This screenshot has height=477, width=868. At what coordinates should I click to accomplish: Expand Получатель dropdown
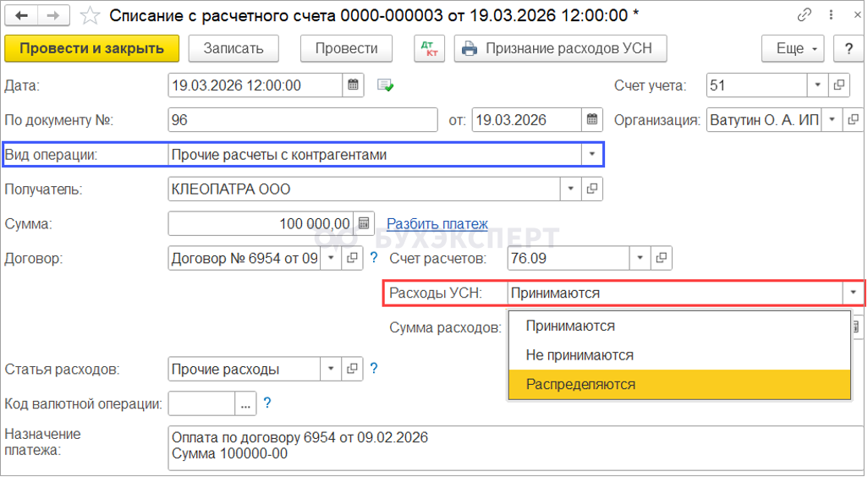click(x=571, y=189)
